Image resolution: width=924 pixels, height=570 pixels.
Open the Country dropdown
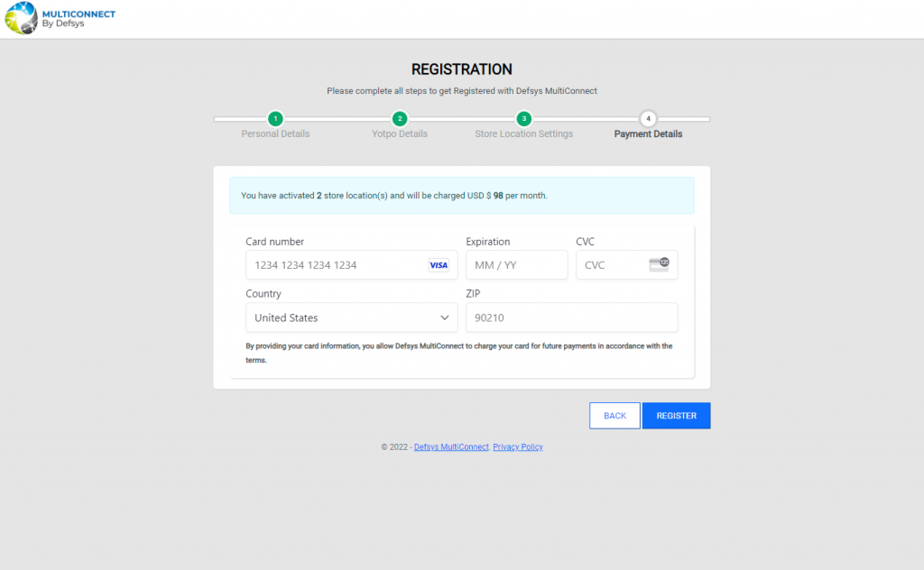351,317
